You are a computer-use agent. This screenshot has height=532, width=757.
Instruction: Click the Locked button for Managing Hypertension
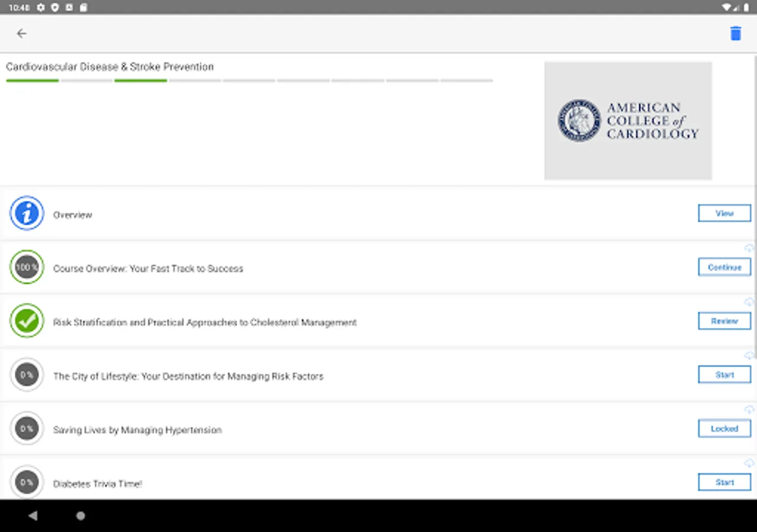pyautogui.click(x=724, y=429)
